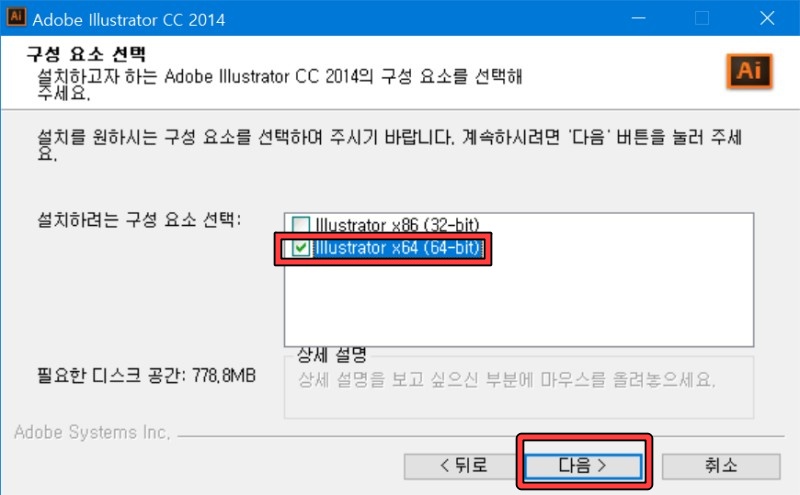The width and height of the screenshot is (800, 495).
Task: Click the Adobe Illustrator CC 2014 window title
Action: [129, 20]
